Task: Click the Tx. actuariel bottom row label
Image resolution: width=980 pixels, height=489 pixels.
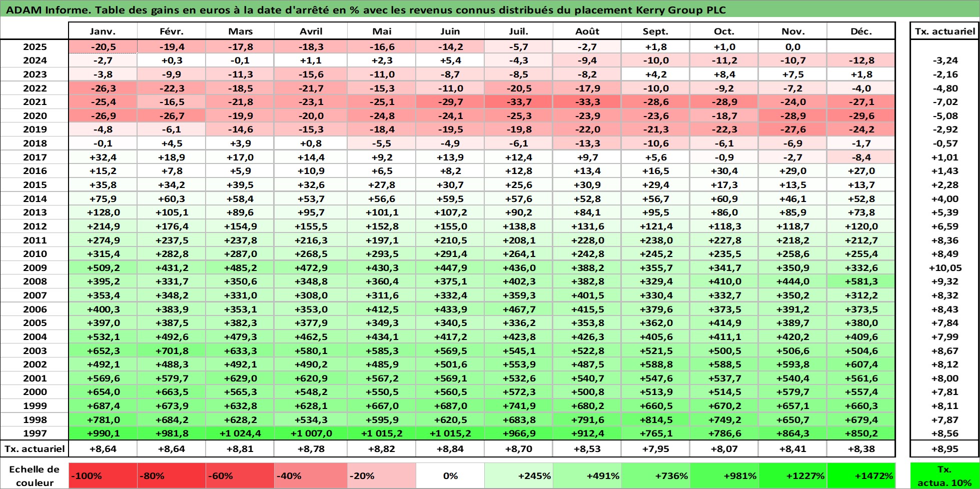Action: pos(35,448)
